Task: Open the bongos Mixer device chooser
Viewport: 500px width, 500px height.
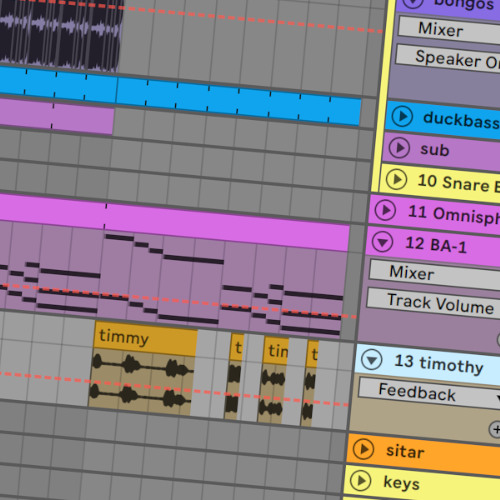Action: pos(449,30)
